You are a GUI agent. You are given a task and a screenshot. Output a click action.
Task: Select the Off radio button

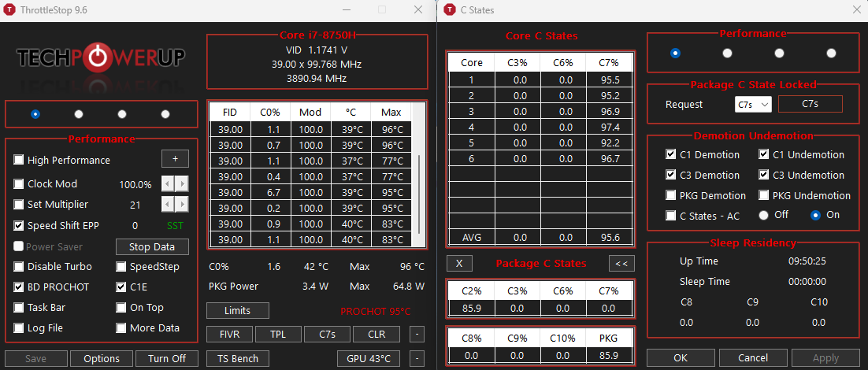click(x=764, y=215)
